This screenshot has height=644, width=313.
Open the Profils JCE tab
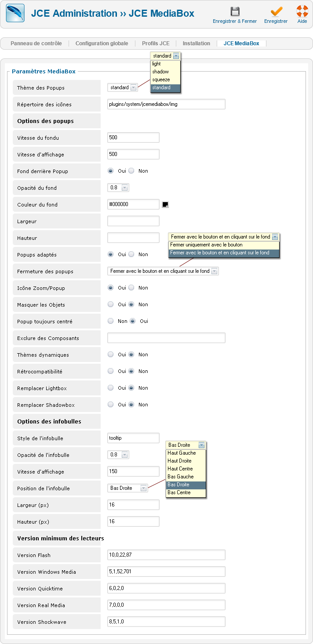tap(156, 43)
